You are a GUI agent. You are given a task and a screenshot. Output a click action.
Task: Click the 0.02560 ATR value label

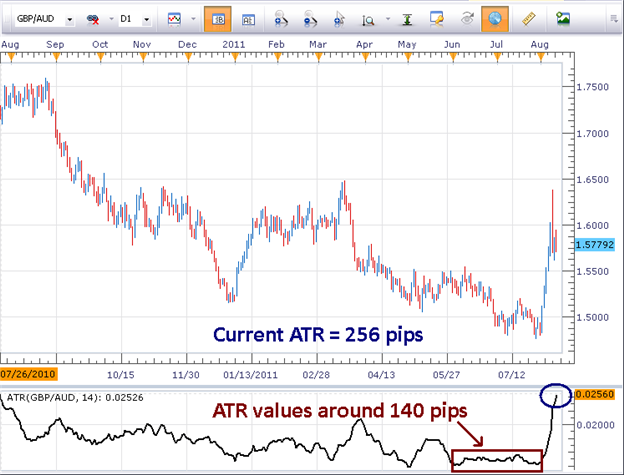(x=595, y=394)
